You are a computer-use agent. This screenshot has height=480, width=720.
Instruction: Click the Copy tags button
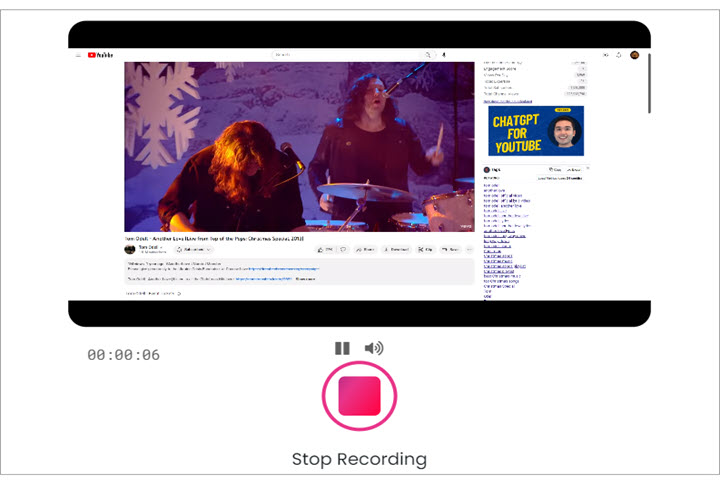pos(555,169)
